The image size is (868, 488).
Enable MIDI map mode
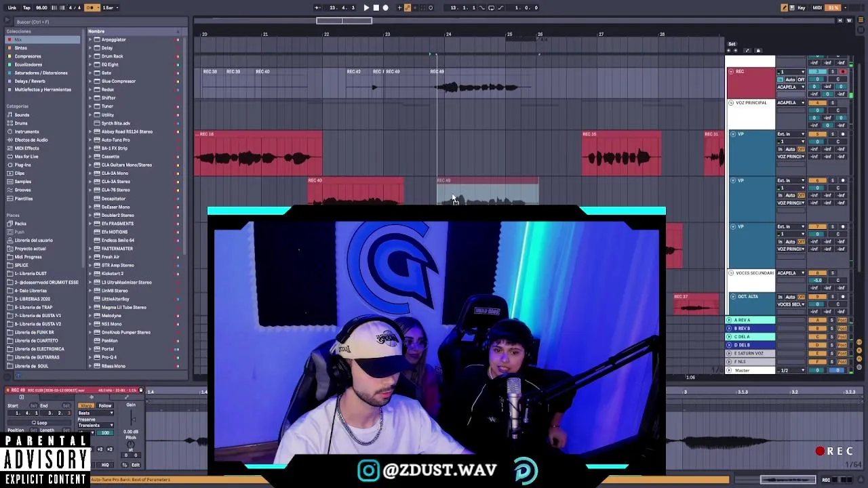pos(817,7)
